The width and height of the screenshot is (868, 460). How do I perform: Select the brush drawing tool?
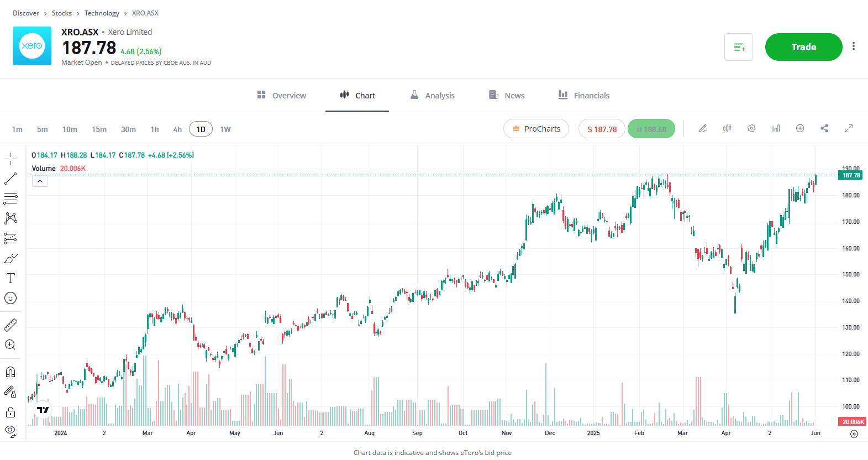tap(10, 258)
